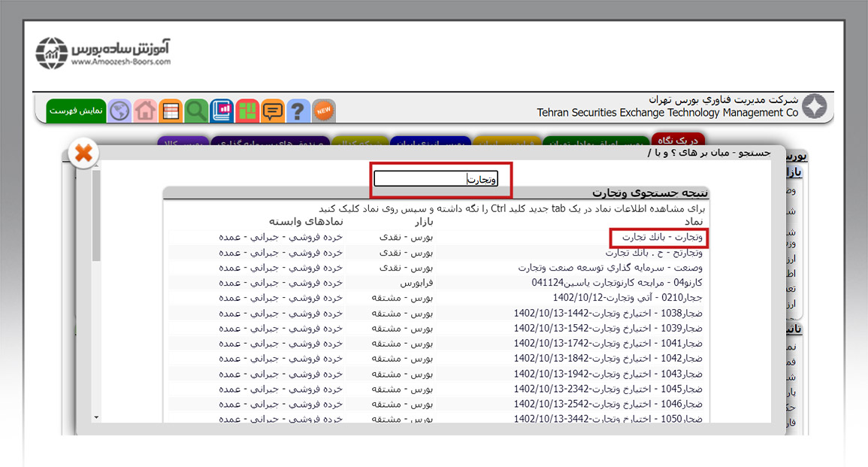This screenshot has height=467, width=868.
Task: Click the green magnifier search icon
Action: point(196,111)
